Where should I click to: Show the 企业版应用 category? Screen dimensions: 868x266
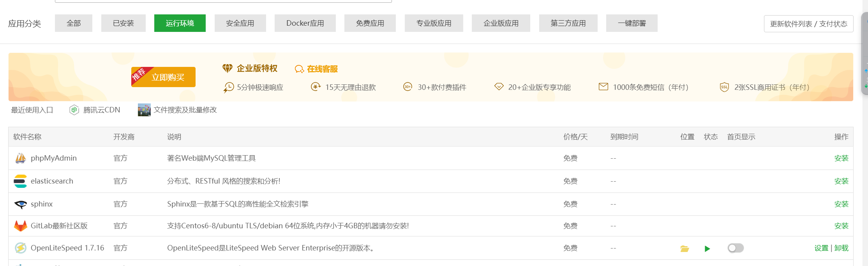click(501, 23)
